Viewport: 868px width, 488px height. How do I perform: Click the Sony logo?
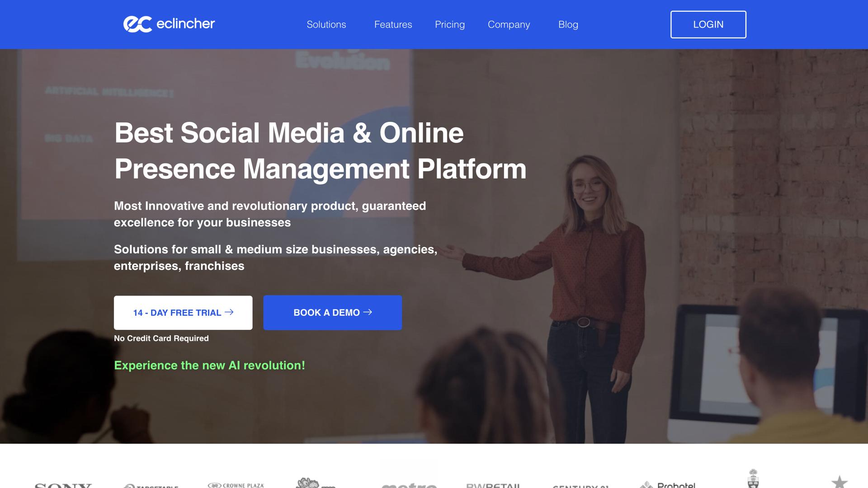coord(63,485)
